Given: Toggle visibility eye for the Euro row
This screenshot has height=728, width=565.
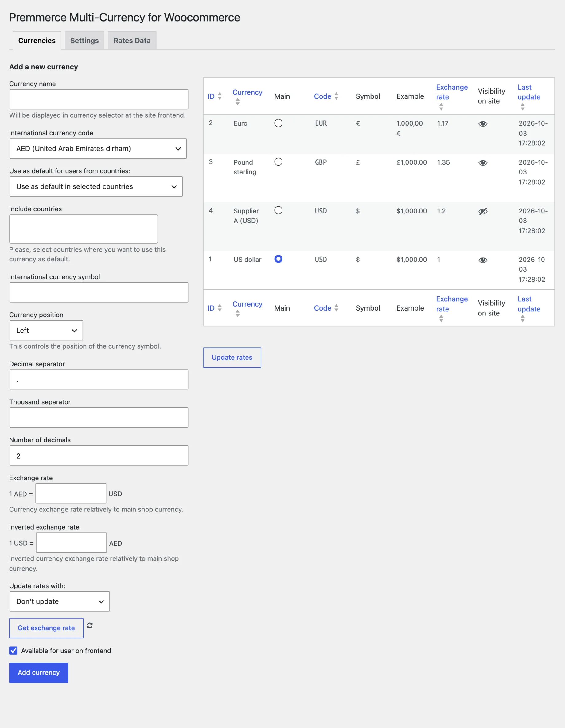Looking at the screenshot, I should click(483, 124).
